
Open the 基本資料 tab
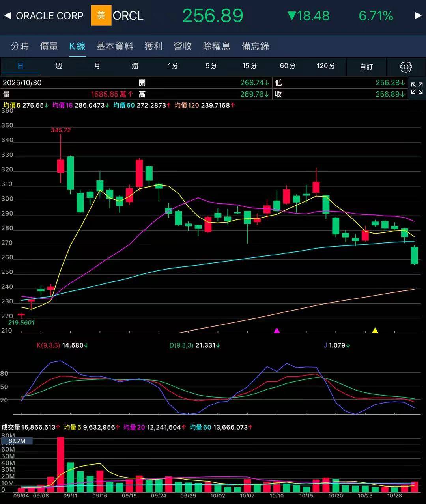(115, 46)
